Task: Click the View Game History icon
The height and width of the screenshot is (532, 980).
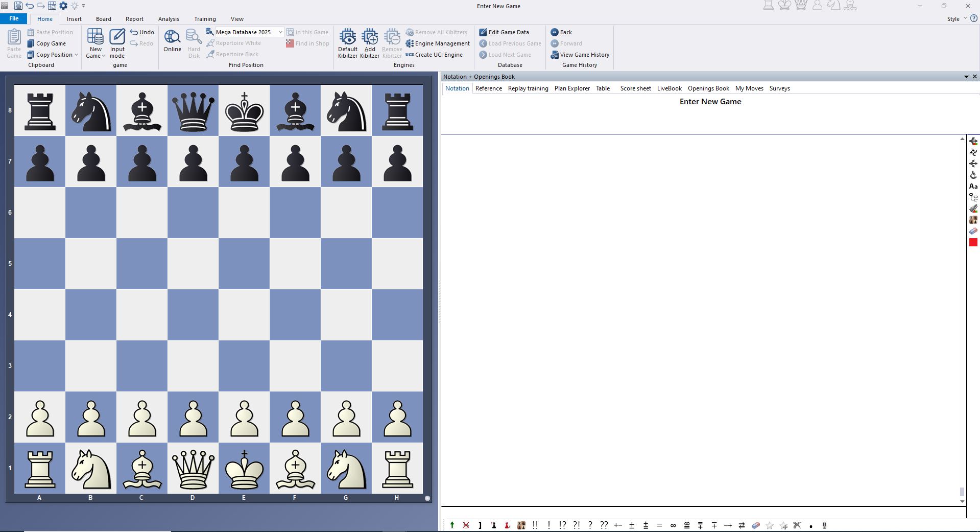Action: (x=554, y=55)
